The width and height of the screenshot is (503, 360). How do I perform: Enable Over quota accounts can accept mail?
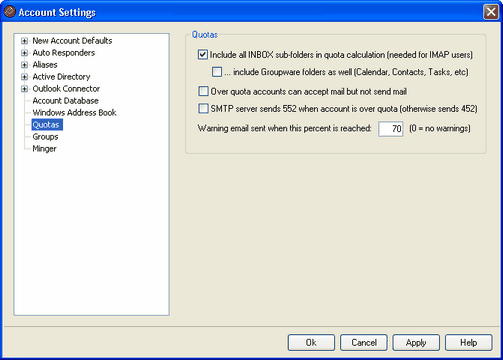pos(203,91)
